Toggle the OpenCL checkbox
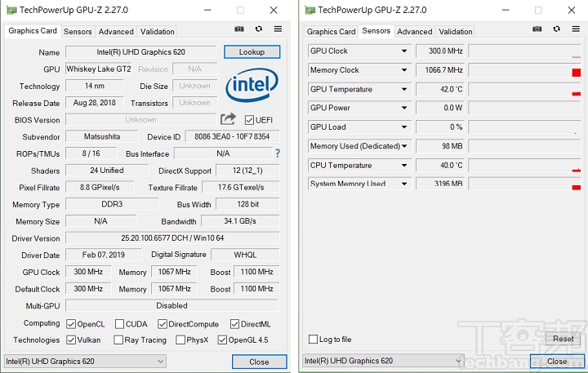588x373 pixels. (71, 324)
